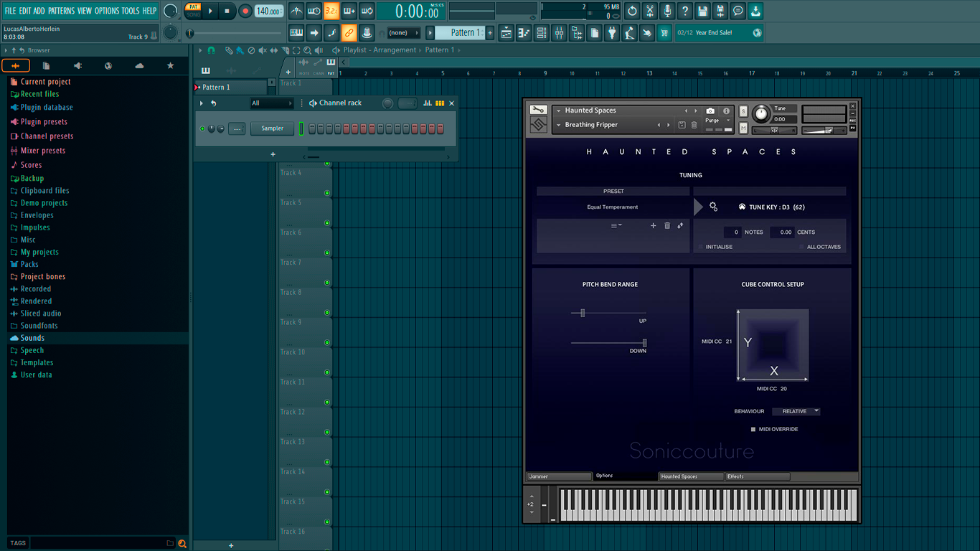
Task: Open the Behaviour RELATIVE dropdown
Action: [x=796, y=411]
